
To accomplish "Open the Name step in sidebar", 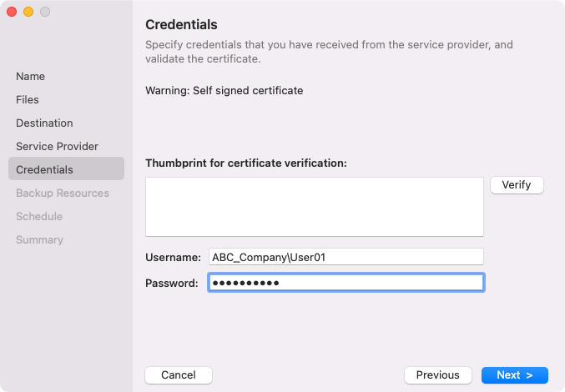I will pos(31,77).
